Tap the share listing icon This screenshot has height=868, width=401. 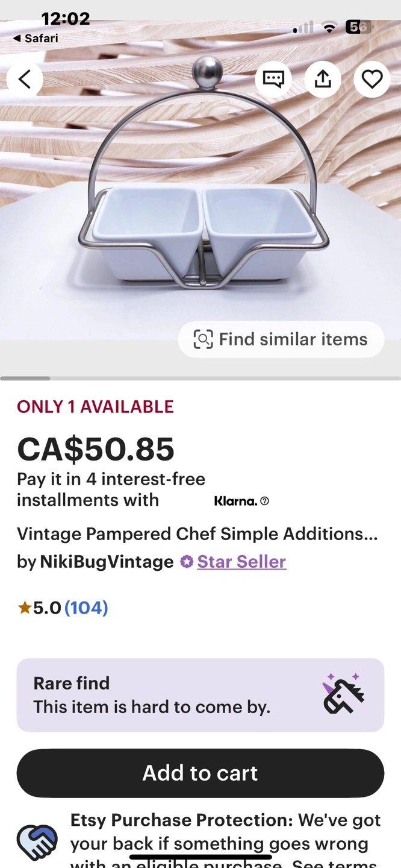323,79
